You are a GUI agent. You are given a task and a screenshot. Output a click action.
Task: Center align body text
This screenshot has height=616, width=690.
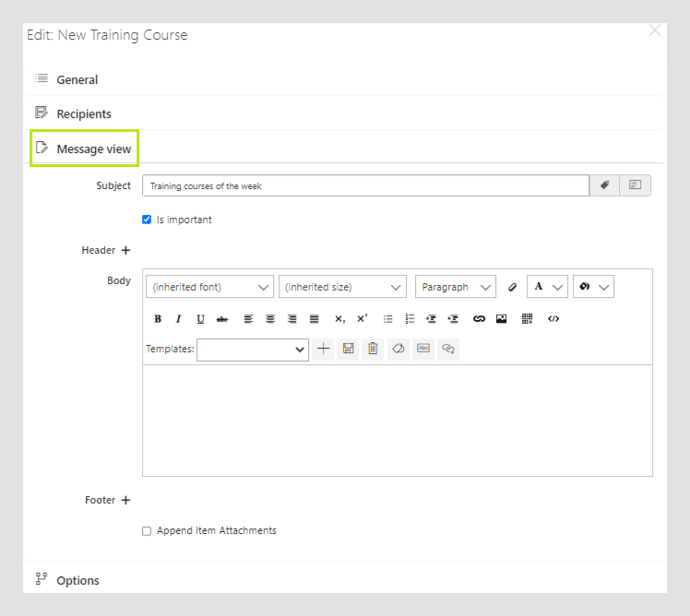[270, 319]
